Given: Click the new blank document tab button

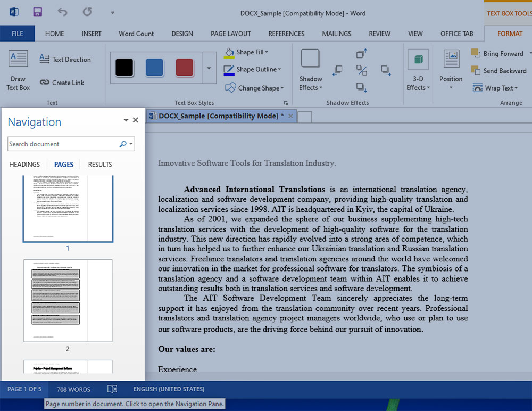Looking at the screenshot, I should pos(305,117).
